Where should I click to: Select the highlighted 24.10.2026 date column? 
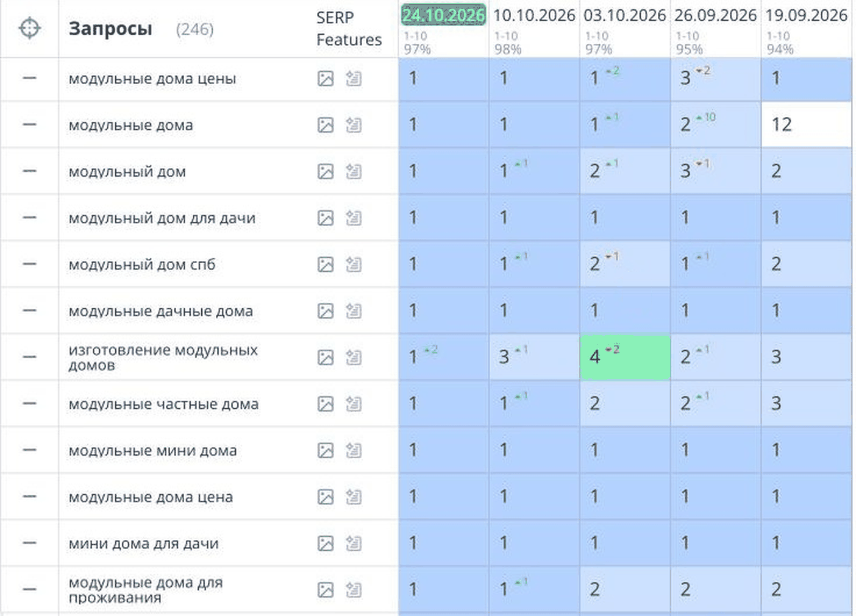coord(443,15)
